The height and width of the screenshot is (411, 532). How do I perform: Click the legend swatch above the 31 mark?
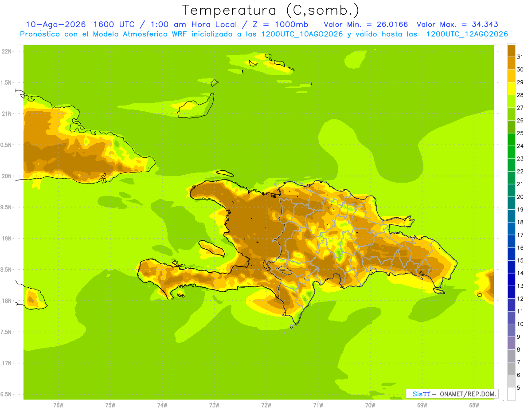tap(511, 51)
